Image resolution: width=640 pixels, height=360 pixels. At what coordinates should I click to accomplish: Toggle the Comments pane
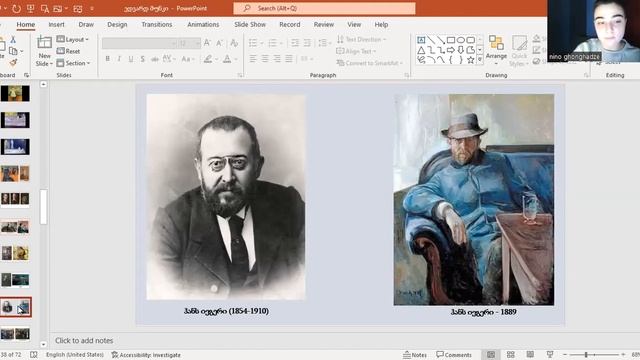454,355
